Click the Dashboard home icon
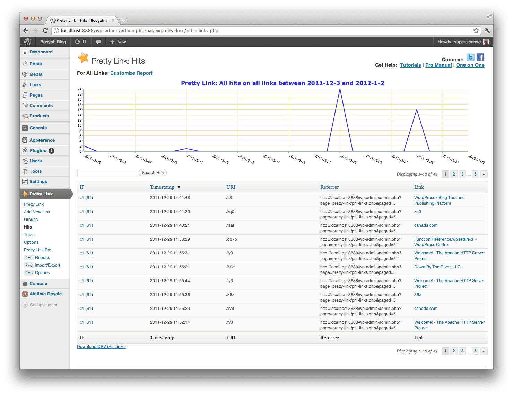Screen dimensions: 513x420 pos(25,52)
